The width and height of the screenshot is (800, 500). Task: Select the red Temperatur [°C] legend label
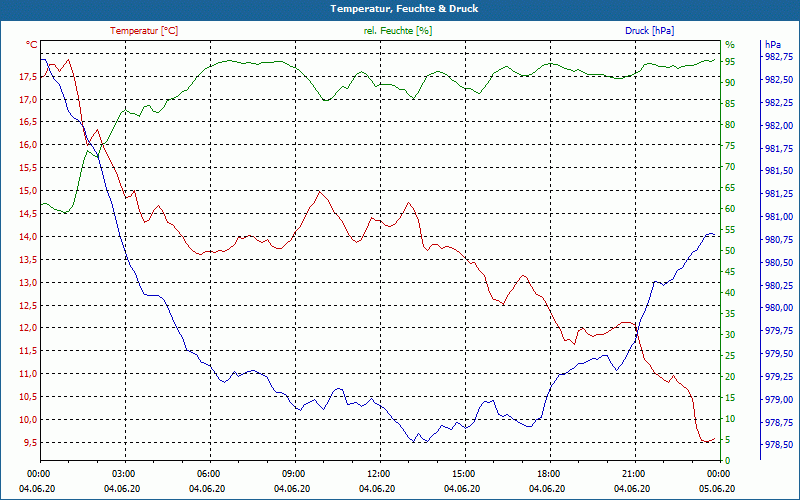144,31
